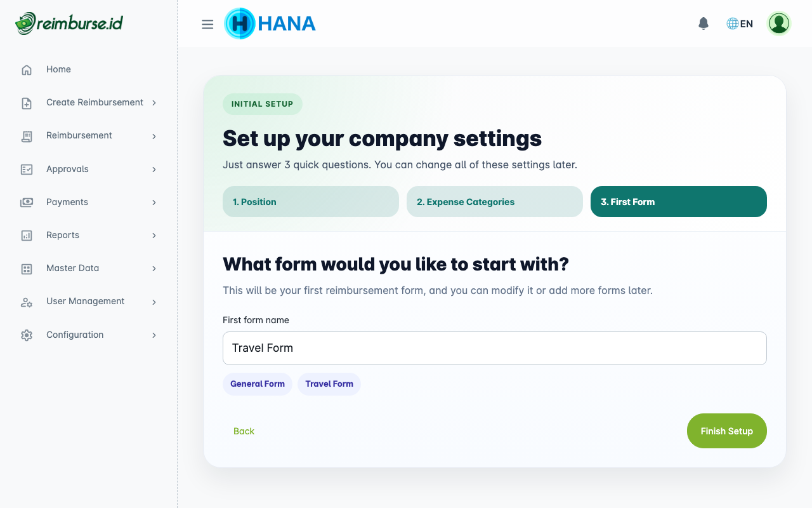Click the Back link
This screenshot has width=812, height=508.
point(244,431)
